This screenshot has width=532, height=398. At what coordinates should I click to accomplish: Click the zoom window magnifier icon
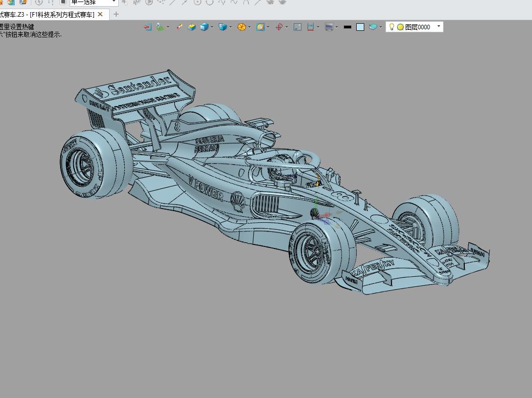click(x=260, y=27)
